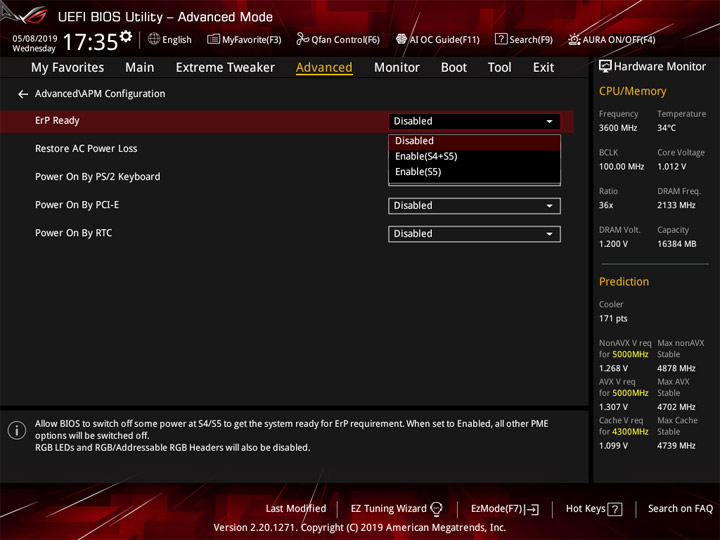This screenshot has width=720, height=540.
Task: Click the Hardware Monitor display icon
Action: 605,67
